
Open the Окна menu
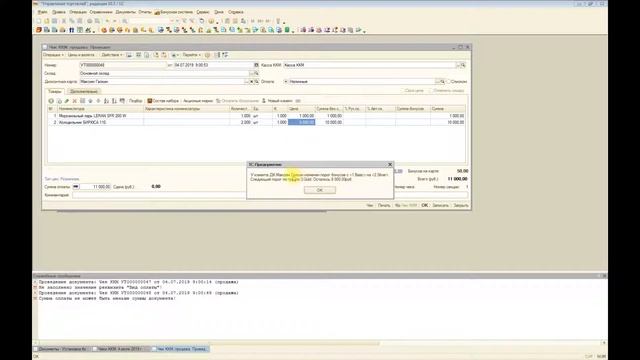[x=219, y=12]
